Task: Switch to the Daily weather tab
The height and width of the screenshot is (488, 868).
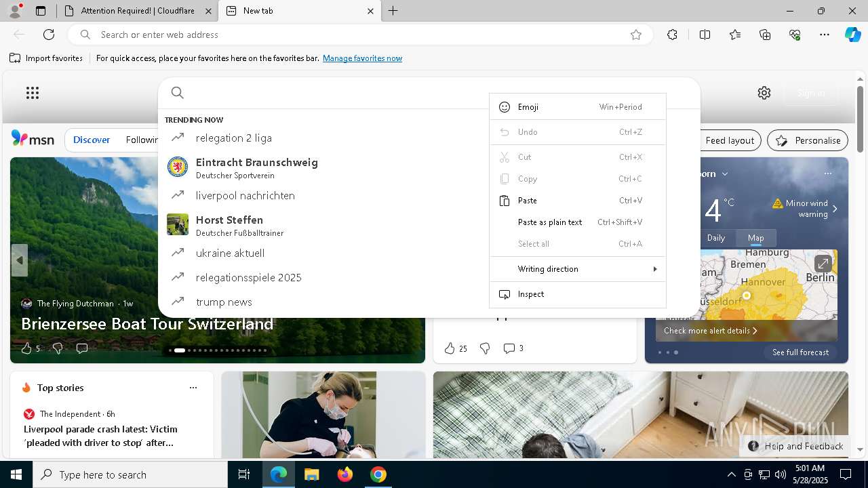Action: pyautogui.click(x=716, y=238)
